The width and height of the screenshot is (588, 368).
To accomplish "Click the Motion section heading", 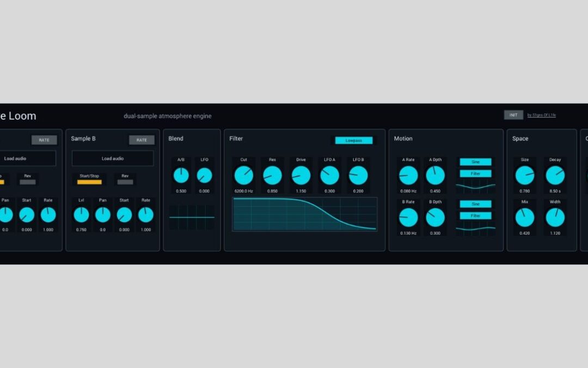I will [x=403, y=138].
